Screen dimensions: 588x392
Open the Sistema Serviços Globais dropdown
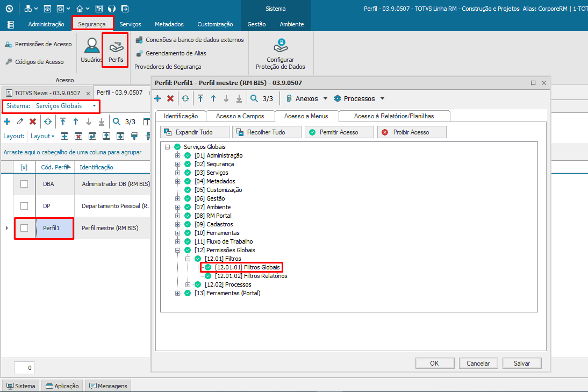coord(94,106)
